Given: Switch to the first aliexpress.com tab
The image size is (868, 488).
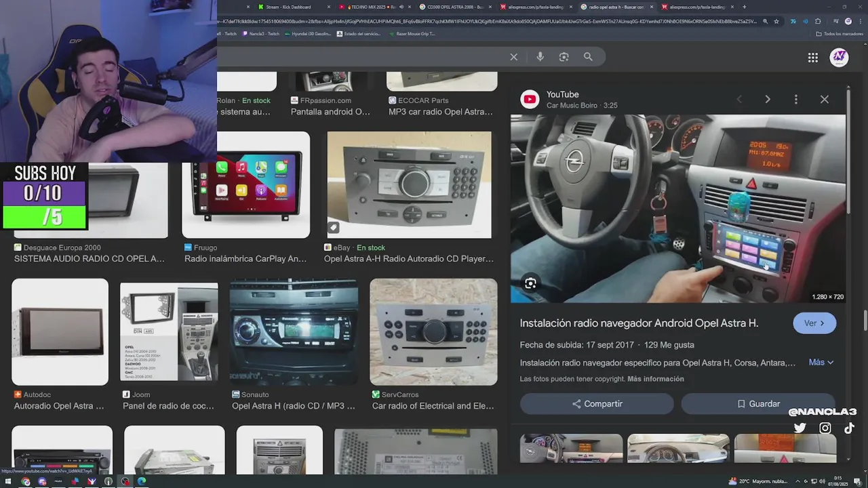Looking at the screenshot, I should tap(535, 7).
